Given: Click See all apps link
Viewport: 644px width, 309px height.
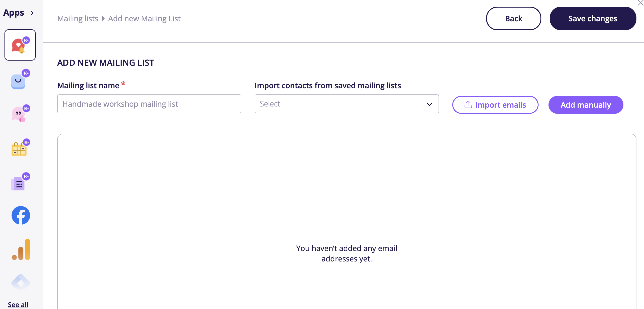Looking at the screenshot, I should tap(18, 304).
